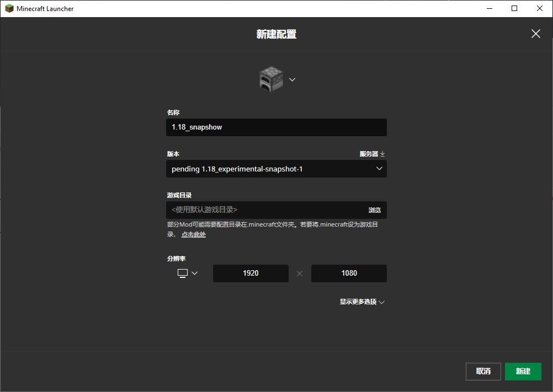The height and width of the screenshot is (392, 553).
Task: Click the 取消 cancel button
Action: pyautogui.click(x=483, y=371)
